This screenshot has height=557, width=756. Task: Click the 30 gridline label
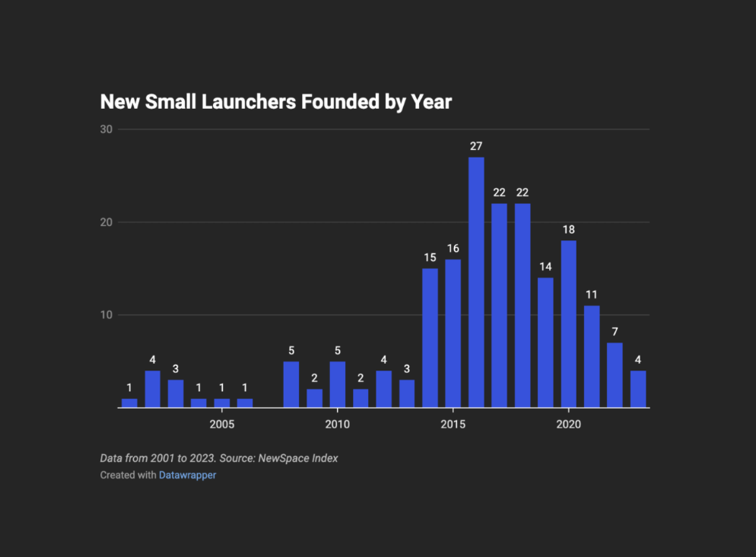click(x=106, y=129)
